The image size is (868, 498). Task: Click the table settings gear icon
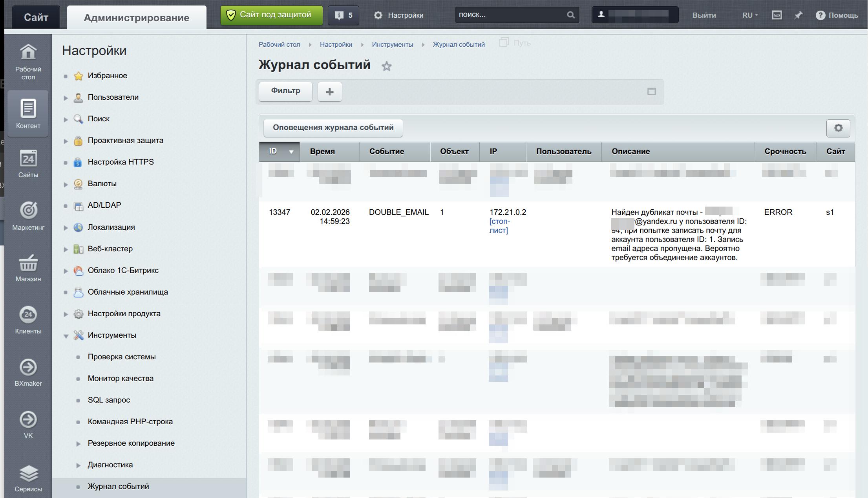pyautogui.click(x=838, y=128)
